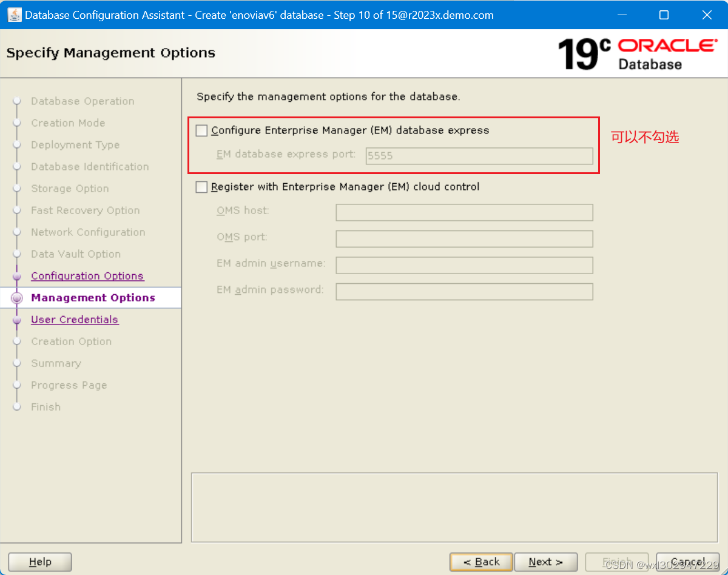Close the Database Configuration Assistant window
Image resolution: width=728 pixels, height=575 pixels.
[707, 15]
